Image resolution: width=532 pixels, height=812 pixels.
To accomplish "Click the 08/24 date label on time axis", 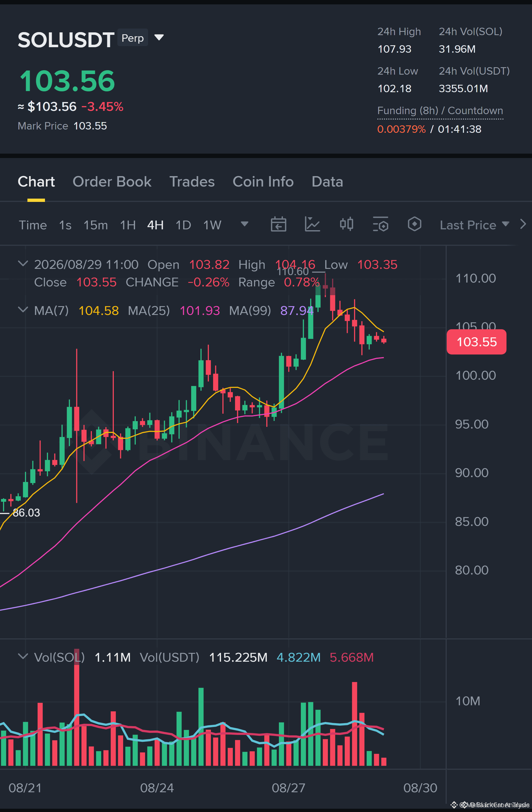I will point(157,788).
